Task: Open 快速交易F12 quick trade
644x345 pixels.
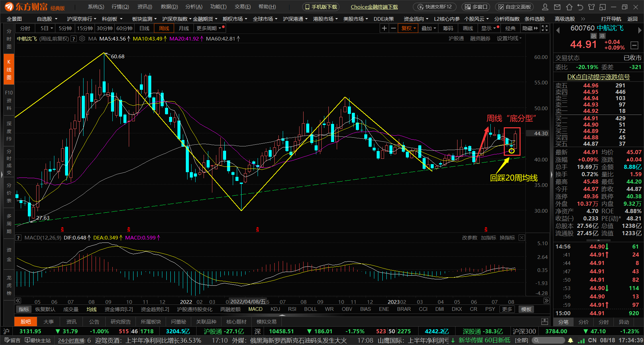Action: (x=435, y=7)
